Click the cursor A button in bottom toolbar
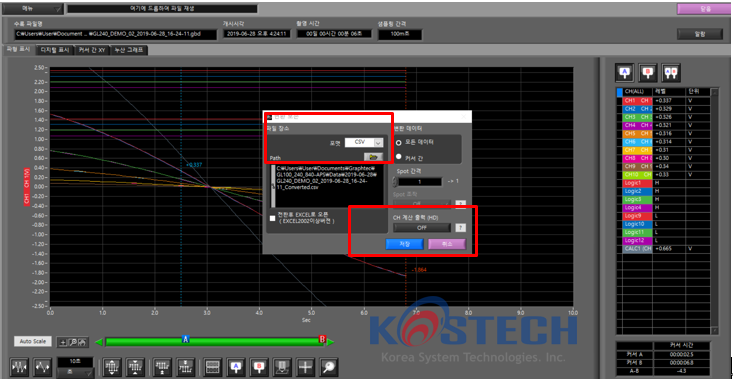This screenshot has height=380, width=733. (x=236, y=367)
